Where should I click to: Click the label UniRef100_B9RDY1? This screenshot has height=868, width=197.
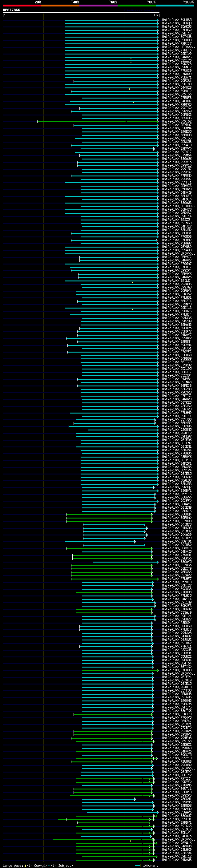tap(177, 822)
